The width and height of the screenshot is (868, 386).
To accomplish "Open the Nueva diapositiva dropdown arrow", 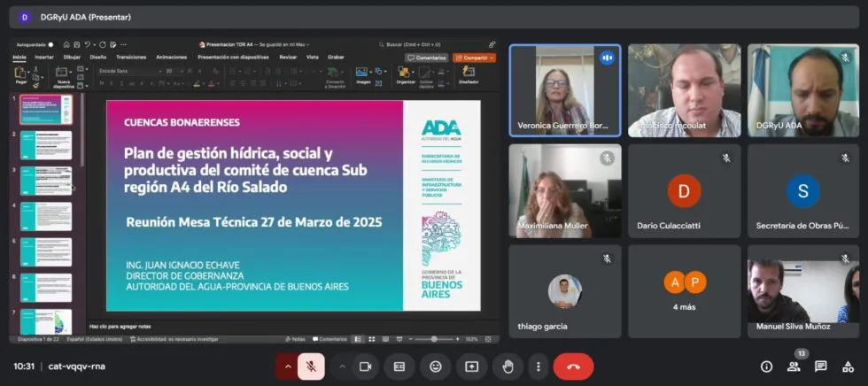I will pos(70,72).
